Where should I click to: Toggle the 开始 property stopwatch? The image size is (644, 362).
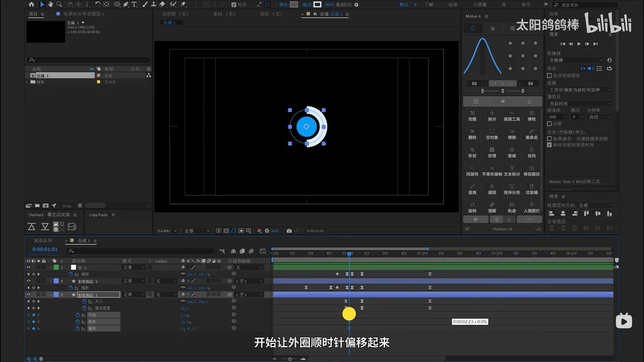click(77, 315)
